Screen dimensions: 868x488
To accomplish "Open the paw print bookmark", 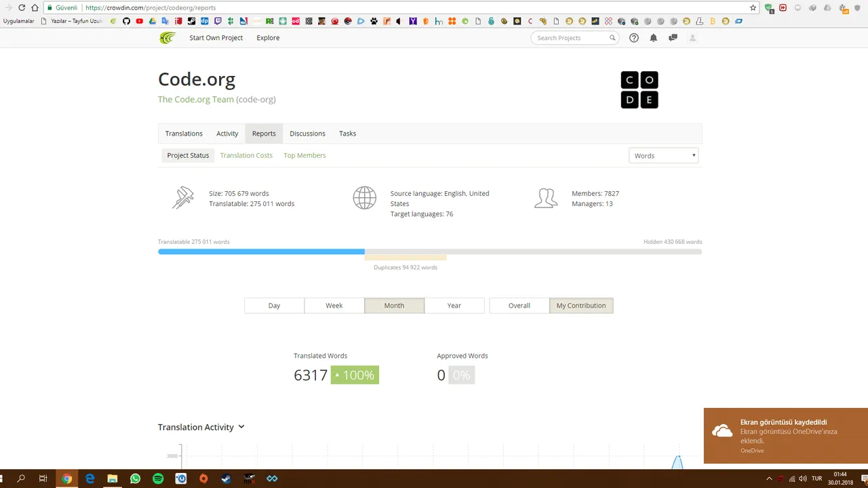I will click(374, 21).
